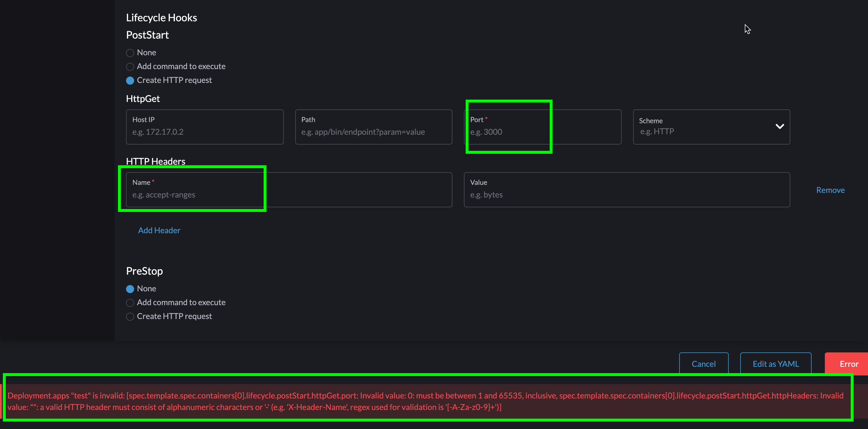Remove the current HTTP header row
This screenshot has height=429, width=868.
coord(830,190)
